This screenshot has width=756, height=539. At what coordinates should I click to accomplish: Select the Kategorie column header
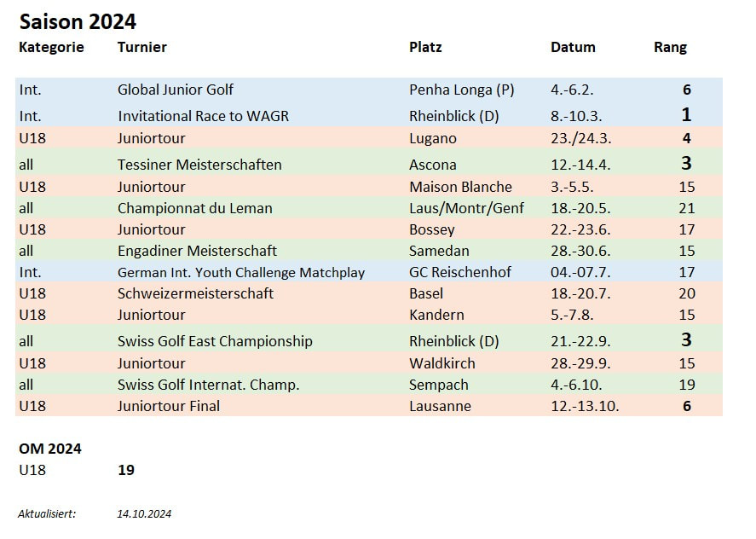(51, 47)
